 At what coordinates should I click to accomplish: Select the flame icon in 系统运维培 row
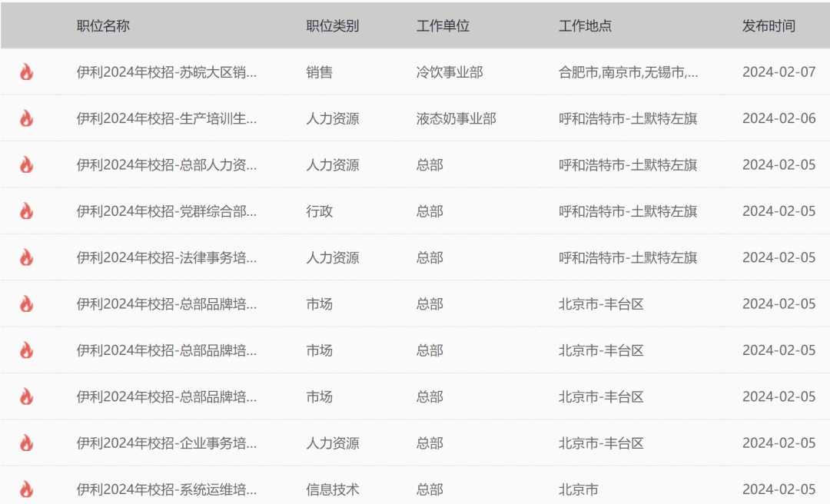(26, 489)
